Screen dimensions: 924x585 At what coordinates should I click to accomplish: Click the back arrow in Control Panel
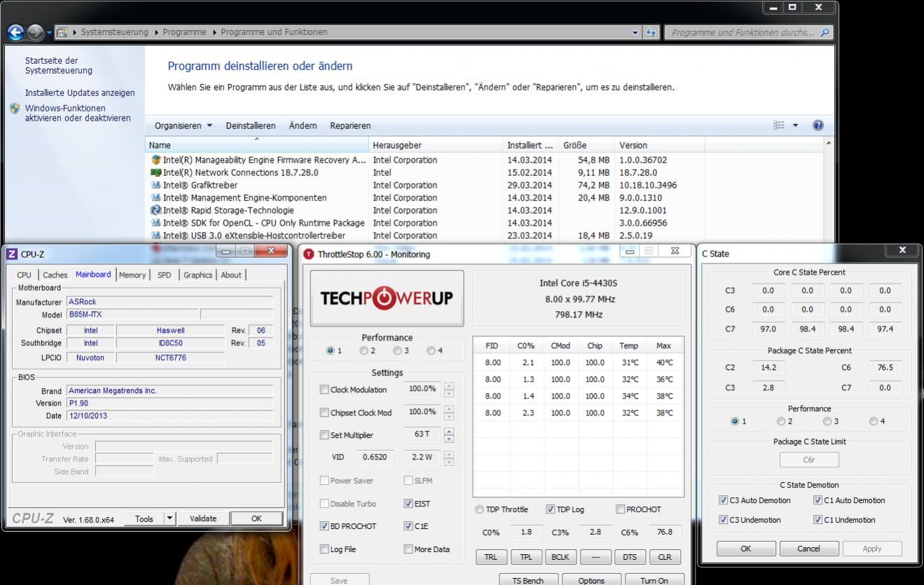pyautogui.click(x=16, y=32)
